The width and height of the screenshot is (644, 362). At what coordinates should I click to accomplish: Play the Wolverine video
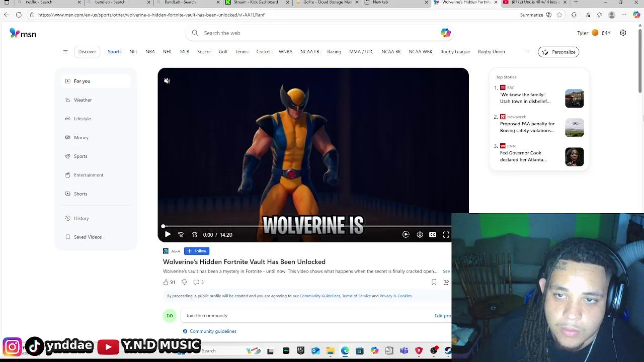(168, 234)
